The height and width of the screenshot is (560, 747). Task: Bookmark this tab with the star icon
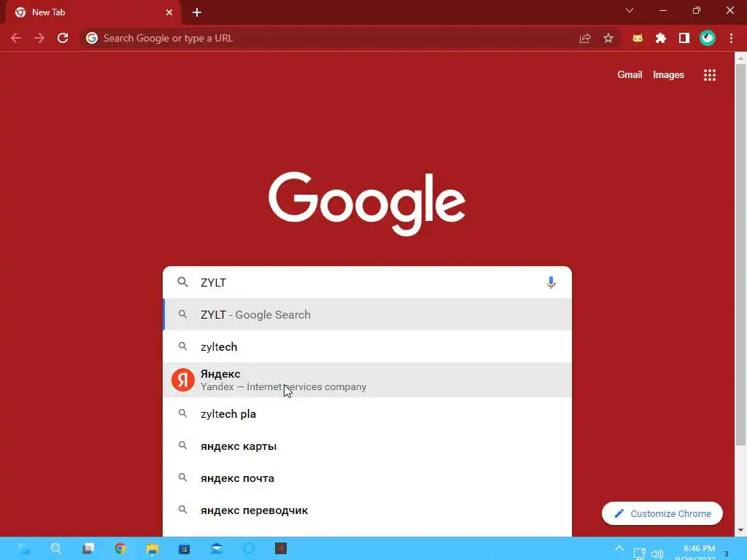point(608,38)
